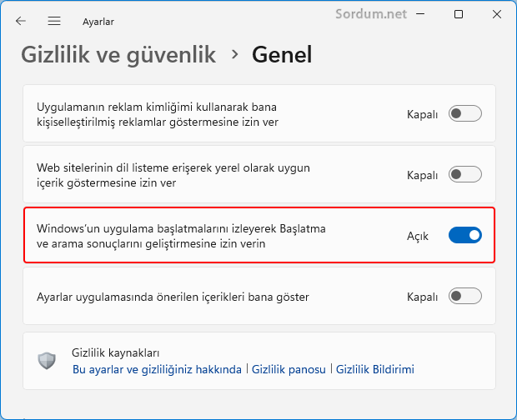Close the Ayarlar window
The image size is (517, 420).
point(497,14)
